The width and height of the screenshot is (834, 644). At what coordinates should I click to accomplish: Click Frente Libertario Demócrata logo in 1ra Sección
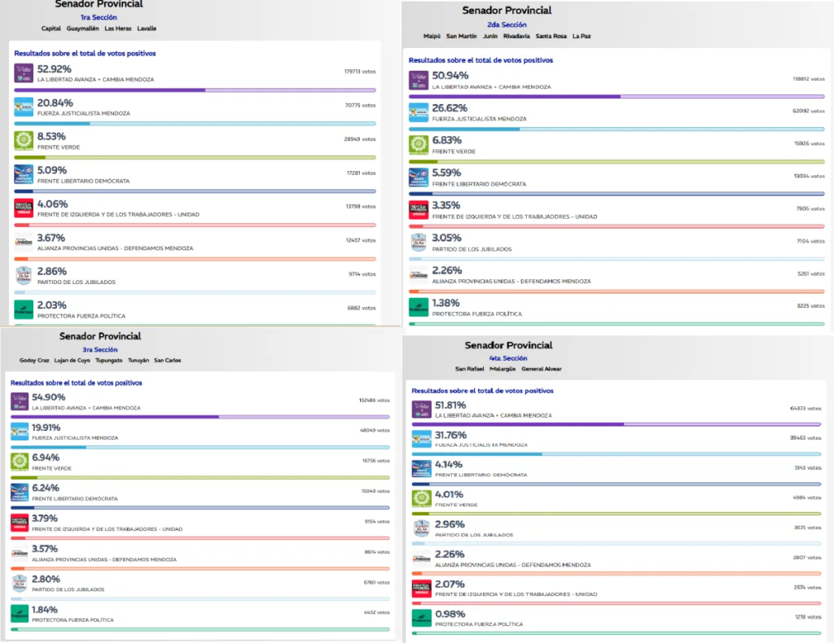tap(24, 174)
